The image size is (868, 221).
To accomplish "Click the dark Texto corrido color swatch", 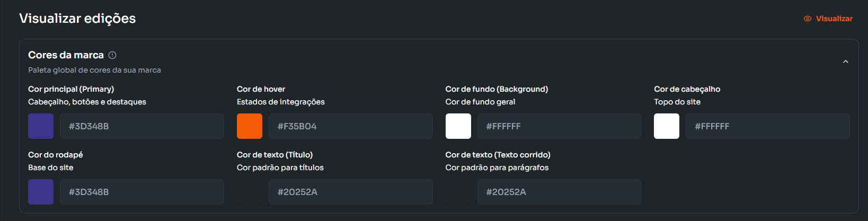I will (458, 192).
